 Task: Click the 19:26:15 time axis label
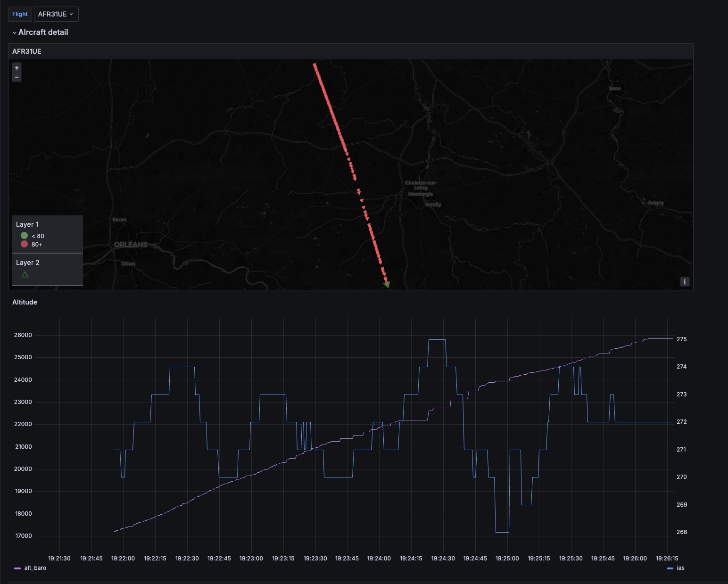pos(667,559)
